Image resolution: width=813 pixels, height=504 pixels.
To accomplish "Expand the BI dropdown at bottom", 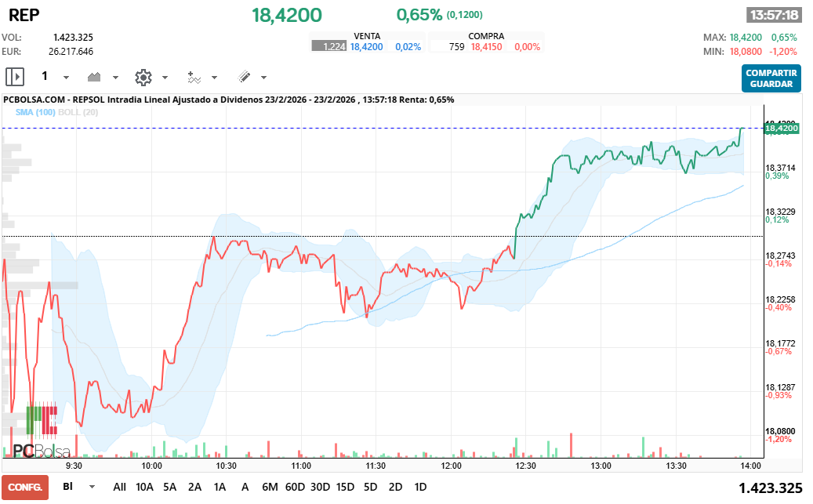I will [93, 487].
